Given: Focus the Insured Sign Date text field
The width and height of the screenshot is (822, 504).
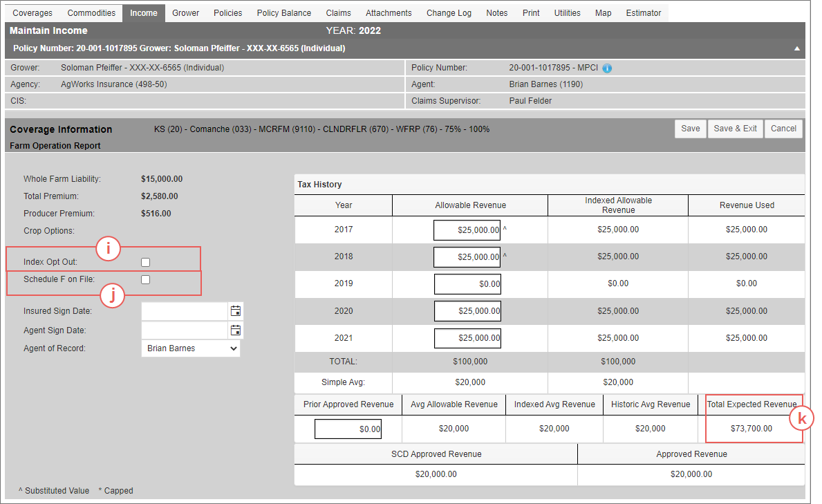Looking at the screenshot, I should [x=185, y=311].
